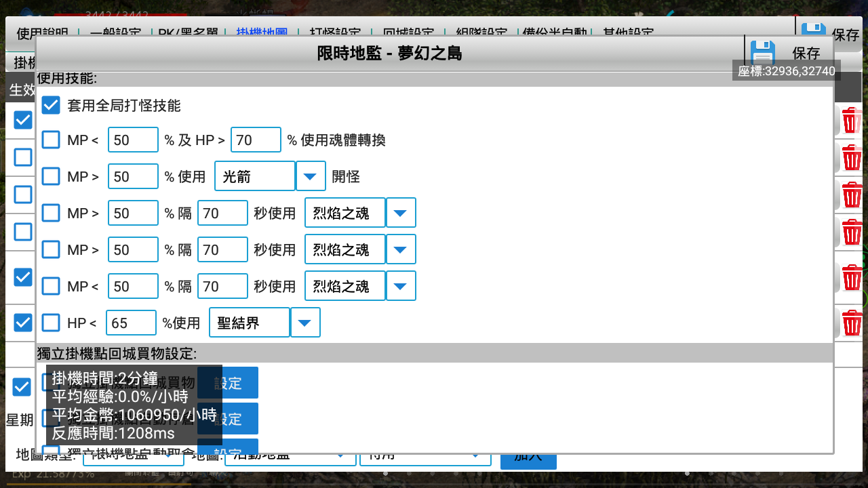Click the 座標:32936,32740 coordinate label
The width and height of the screenshot is (868, 488).
[787, 70]
